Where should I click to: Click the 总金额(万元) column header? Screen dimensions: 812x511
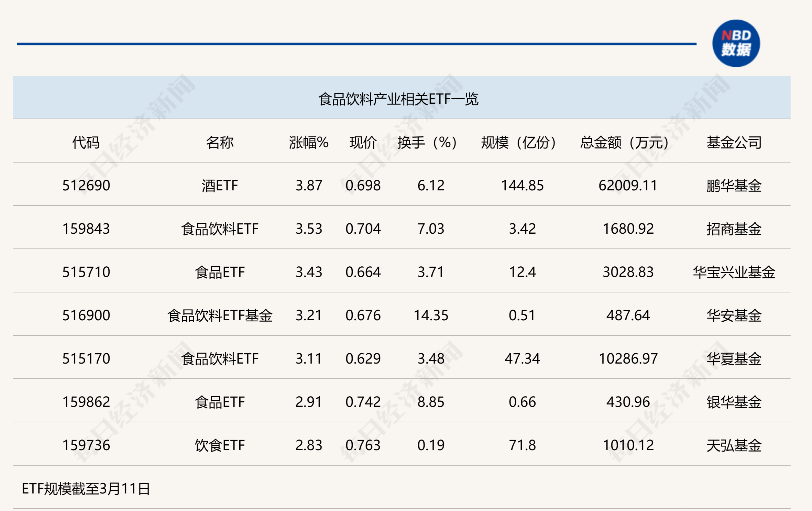point(624,142)
